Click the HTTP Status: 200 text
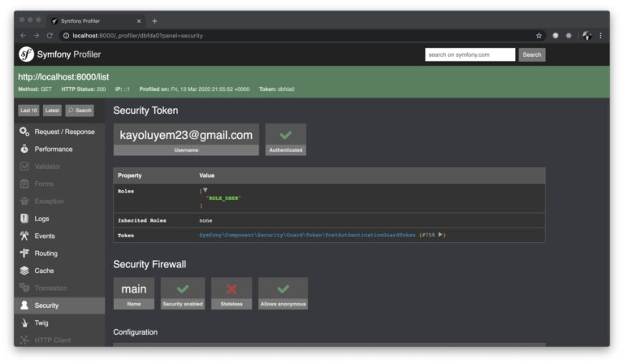 [x=84, y=89]
